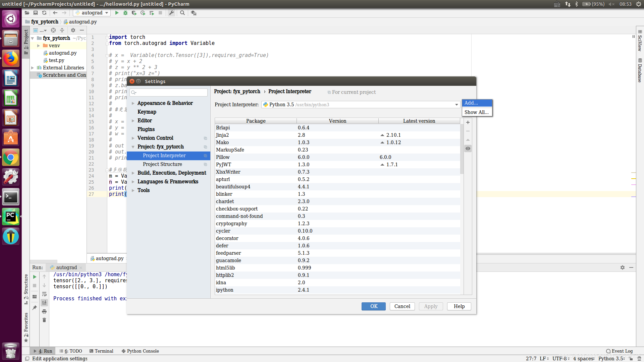Screen dimensions: 644x362
Task: Expand the Version Control settings section
Action: [133, 138]
